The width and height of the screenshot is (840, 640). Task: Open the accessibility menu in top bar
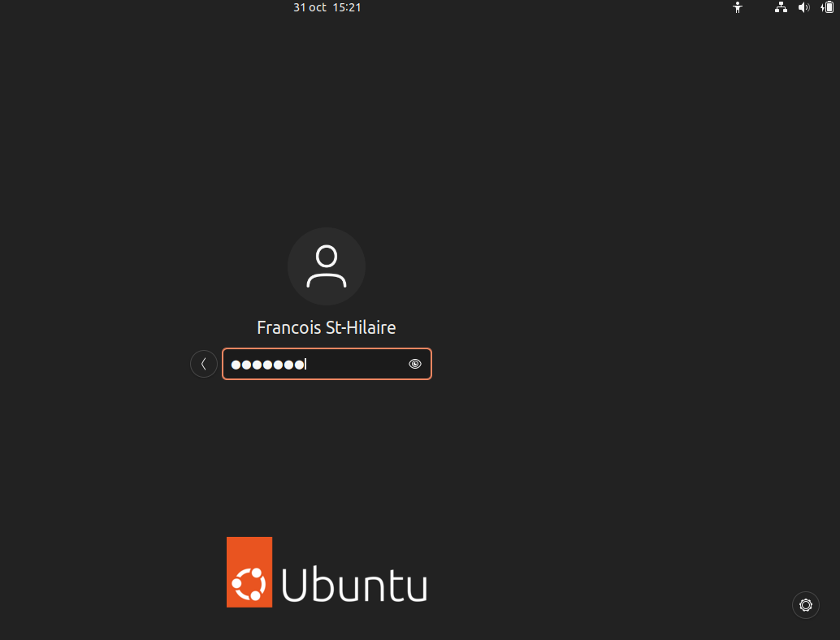coord(738,7)
